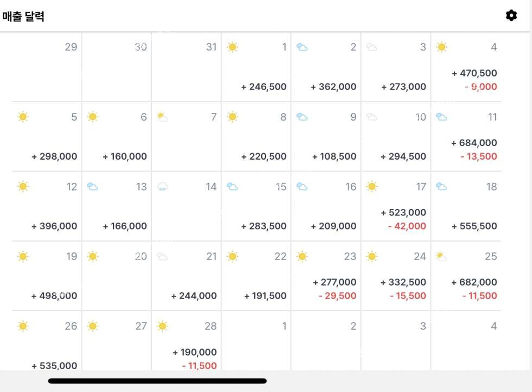Open the + 535,000 sales entry
Image resolution: width=532 pixels, height=392 pixels.
point(54,365)
